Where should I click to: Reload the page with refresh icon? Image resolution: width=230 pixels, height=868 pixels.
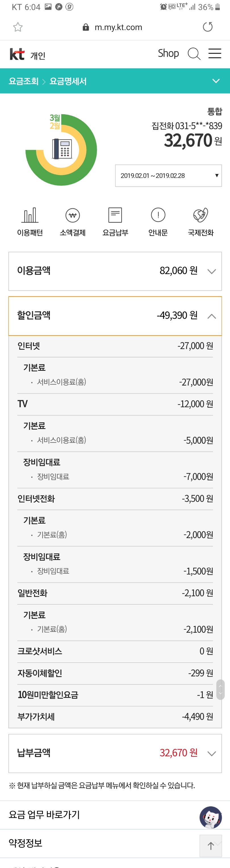[x=208, y=27]
